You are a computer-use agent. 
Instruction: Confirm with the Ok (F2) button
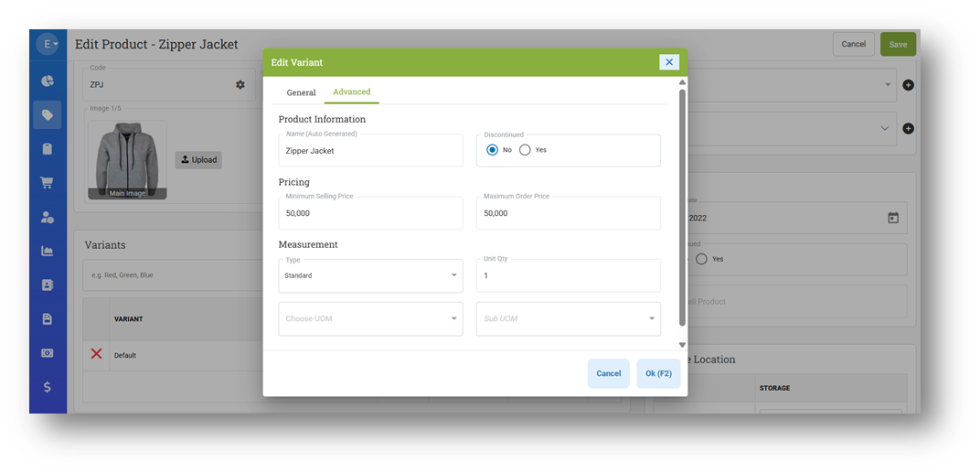click(658, 373)
